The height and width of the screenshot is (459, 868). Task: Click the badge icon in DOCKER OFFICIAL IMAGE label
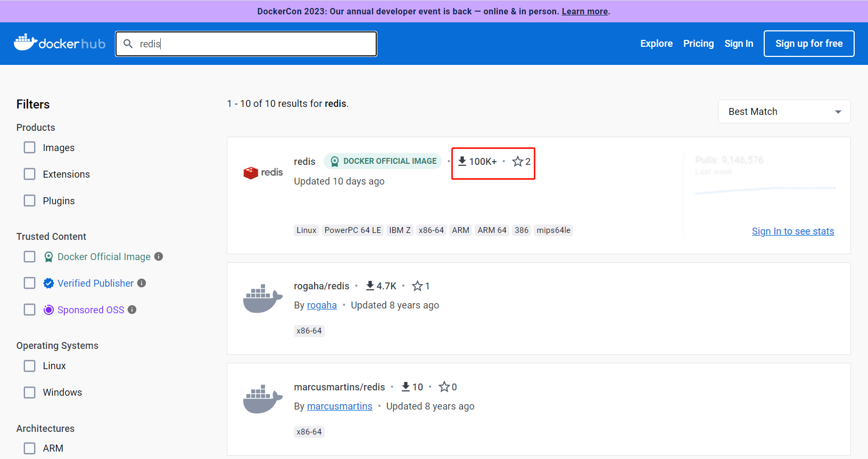[335, 161]
